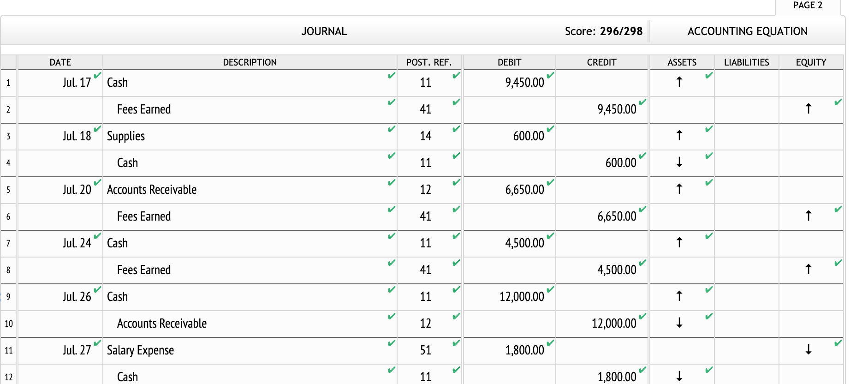868x384 pixels.
Task: Open the Fees Earned description in row 2
Action: 143,109
